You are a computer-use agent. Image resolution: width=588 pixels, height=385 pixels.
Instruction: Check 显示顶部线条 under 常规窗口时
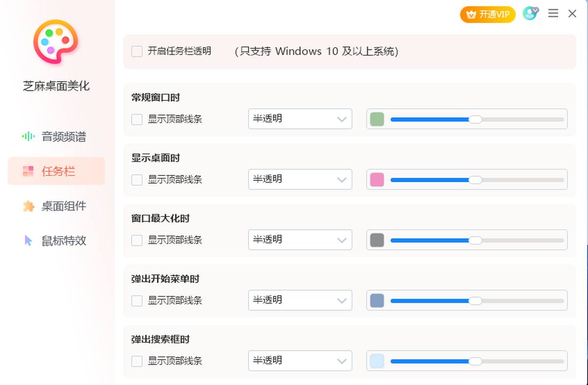pos(137,119)
